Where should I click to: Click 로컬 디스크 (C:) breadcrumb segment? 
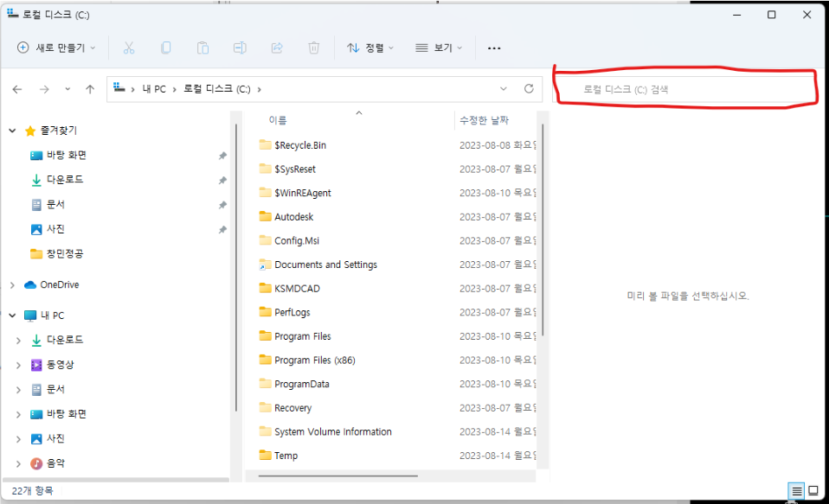(x=216, y=89)
